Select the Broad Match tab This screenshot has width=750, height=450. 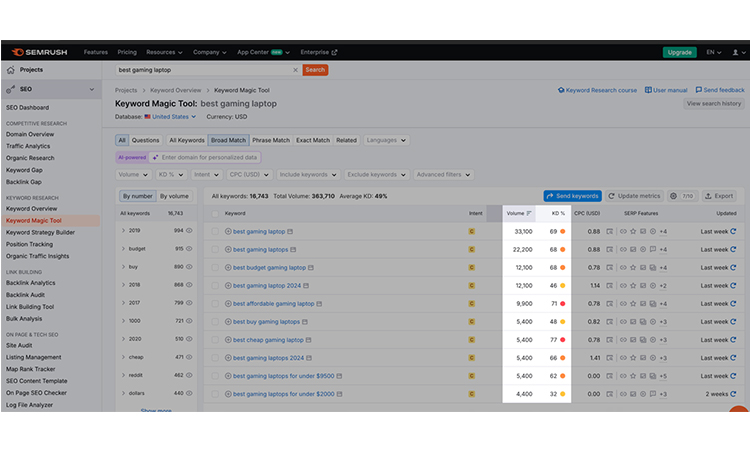[x=228, y=140]
